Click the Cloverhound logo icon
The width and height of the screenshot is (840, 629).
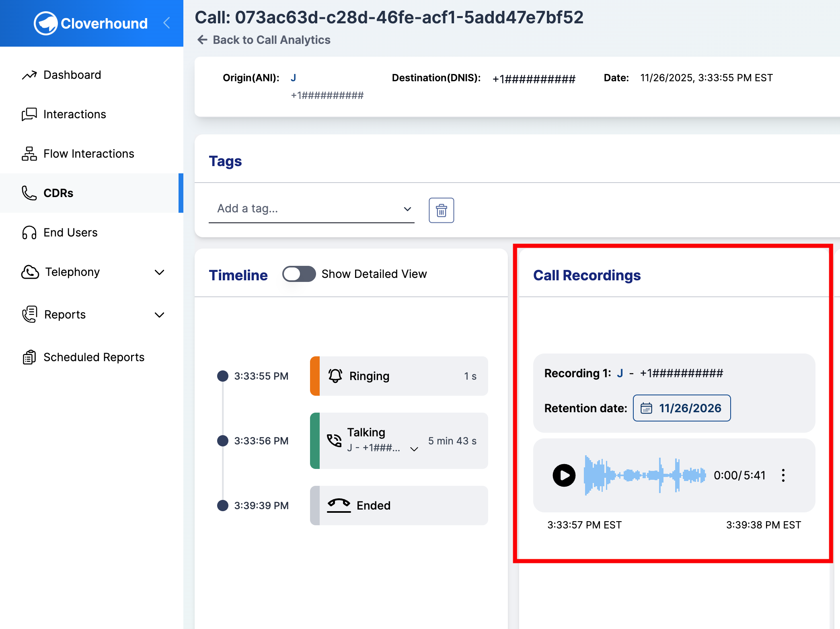point(45,23)
